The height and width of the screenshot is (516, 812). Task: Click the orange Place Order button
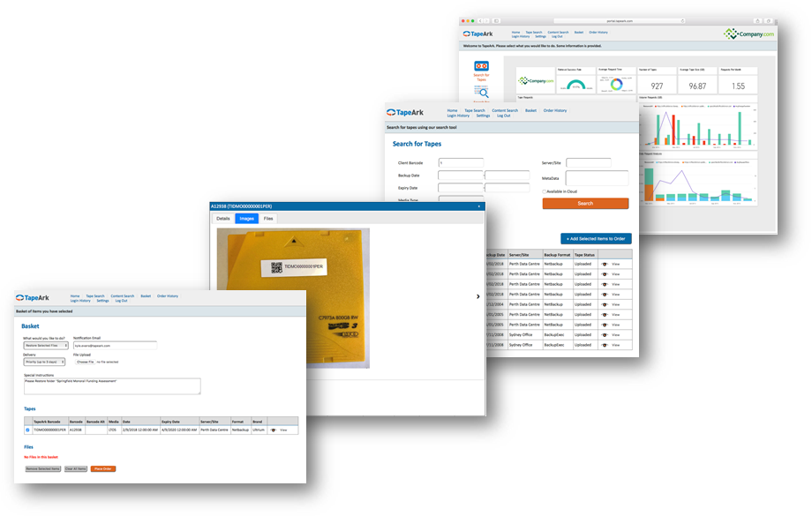pyautogui.click(x=103, y=469)
